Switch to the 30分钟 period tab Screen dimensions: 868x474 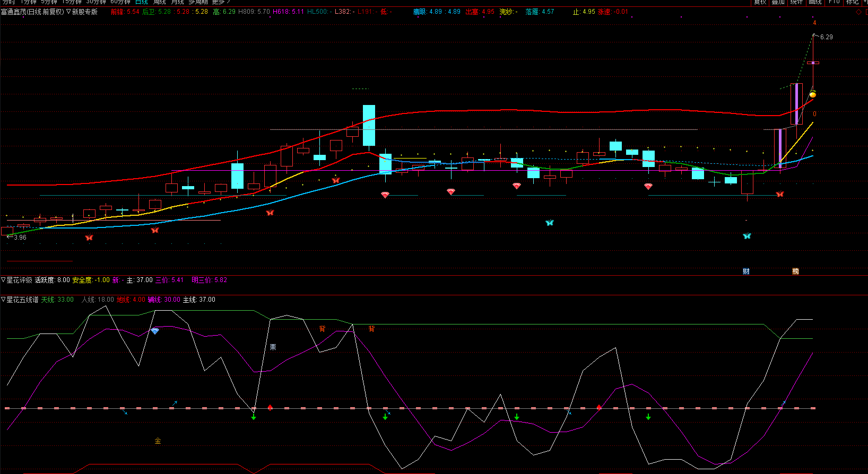pos(96,2)
